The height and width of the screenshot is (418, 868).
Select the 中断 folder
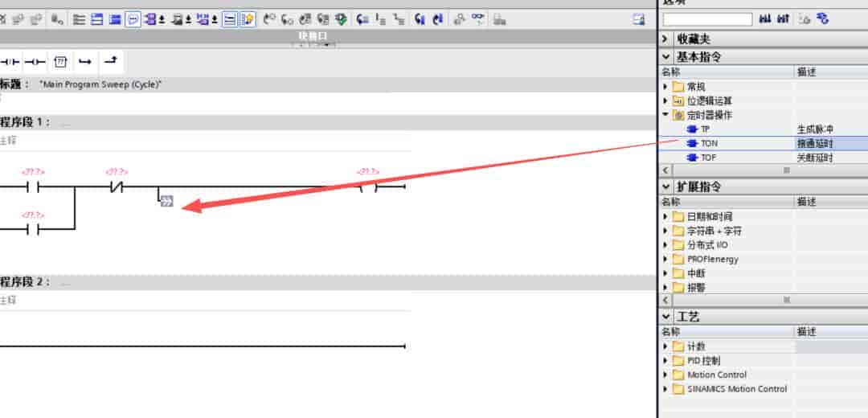coord(696,273)
